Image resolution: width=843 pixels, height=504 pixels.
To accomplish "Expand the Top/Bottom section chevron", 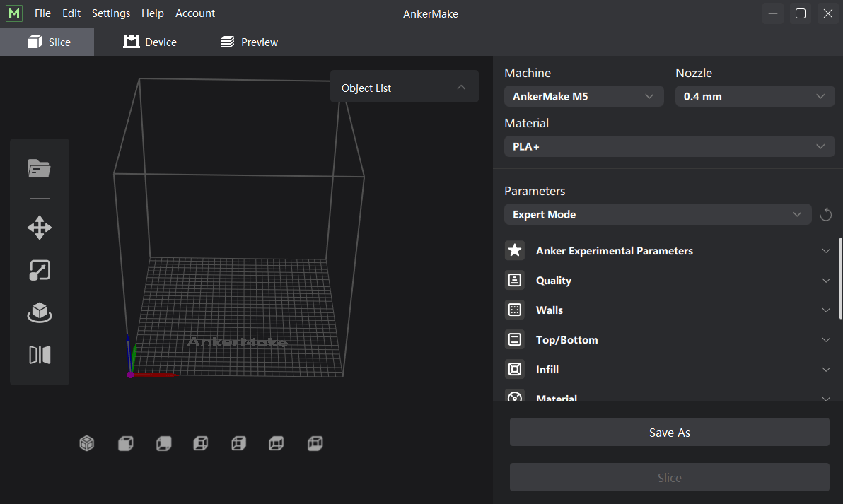I will coord(826,339).
